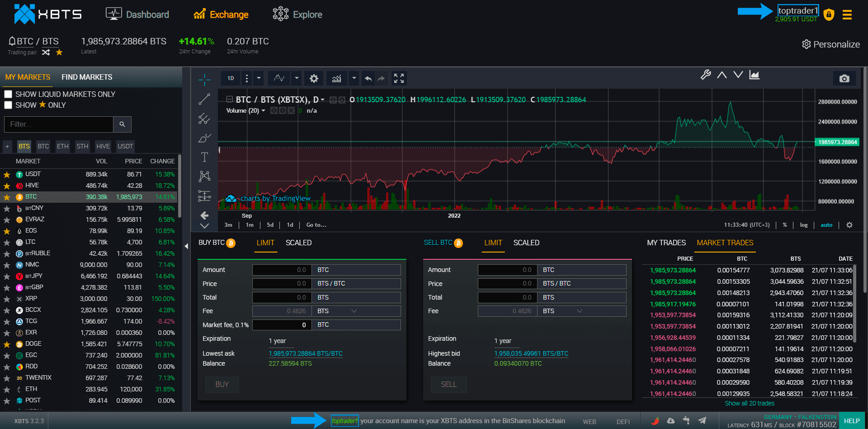Click the back arrow in chart sidebar
868x429 pixels.
(x=204, y=215)
